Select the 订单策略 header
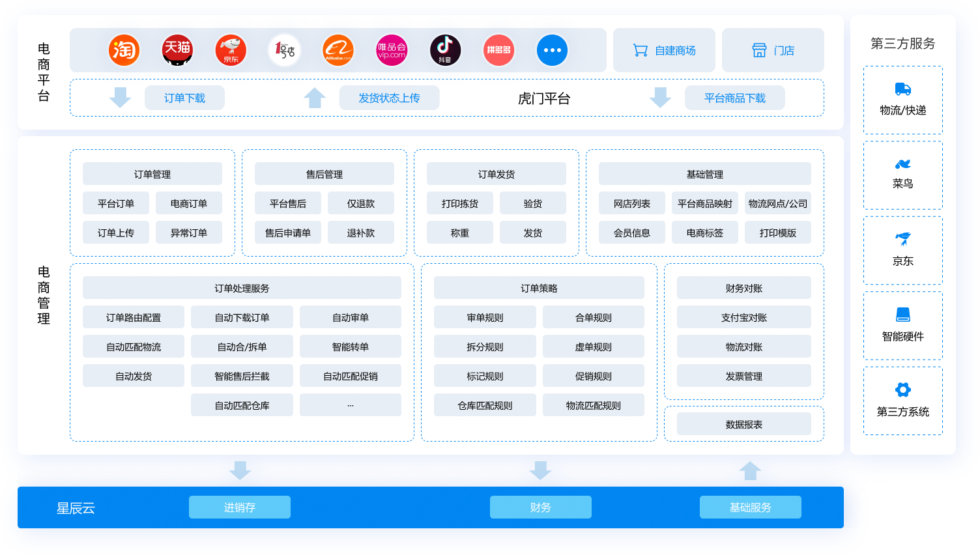The height and width of the screenshot is (555, 980). [x=539, y=288]
